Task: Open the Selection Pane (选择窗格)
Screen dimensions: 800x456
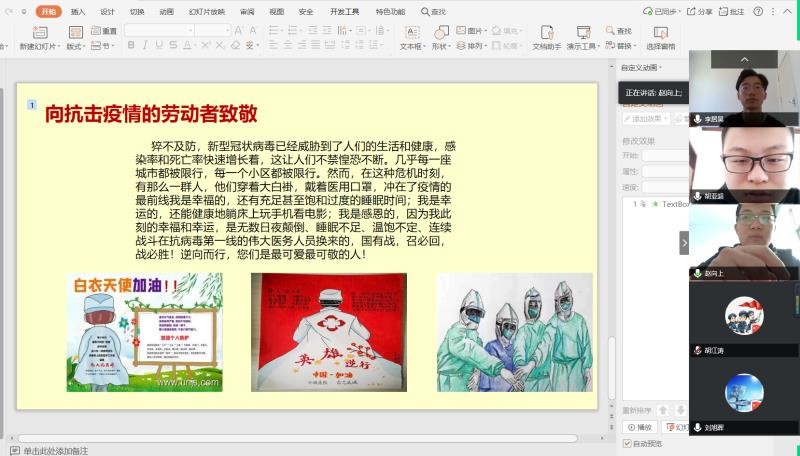Action: pos(660,33)
